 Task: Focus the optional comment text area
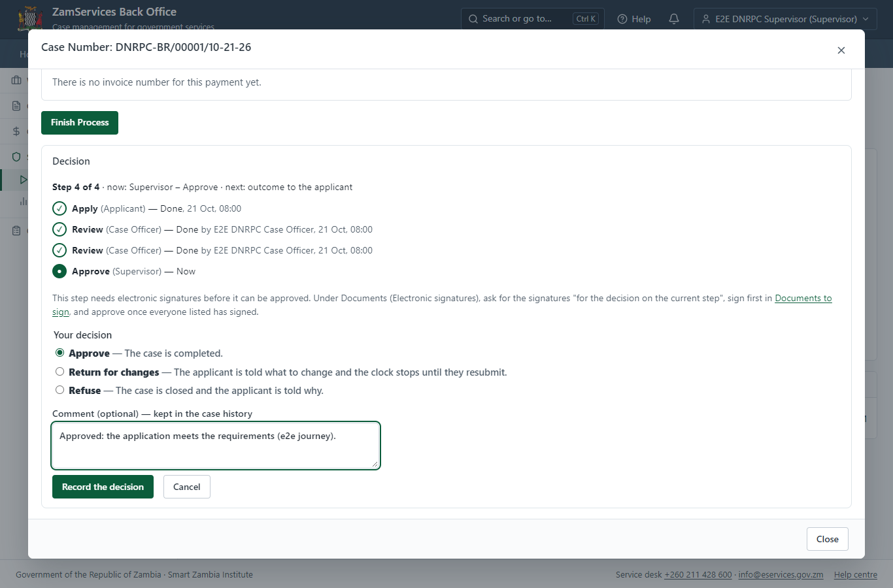click(x=216, y=446)
